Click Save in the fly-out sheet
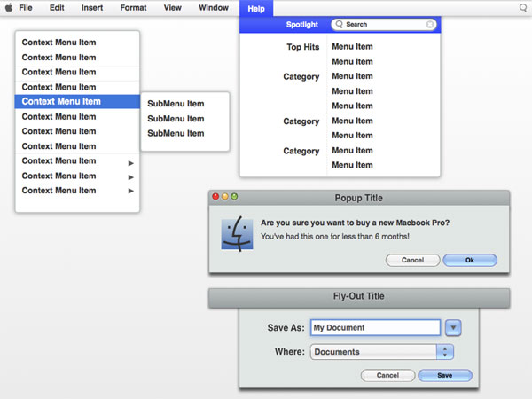This screenshot has width=532, height=399. [445, 376]
